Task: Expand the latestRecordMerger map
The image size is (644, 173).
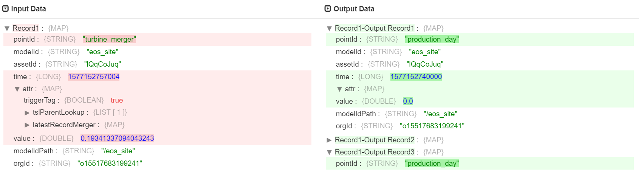Action: click(27, 125)
